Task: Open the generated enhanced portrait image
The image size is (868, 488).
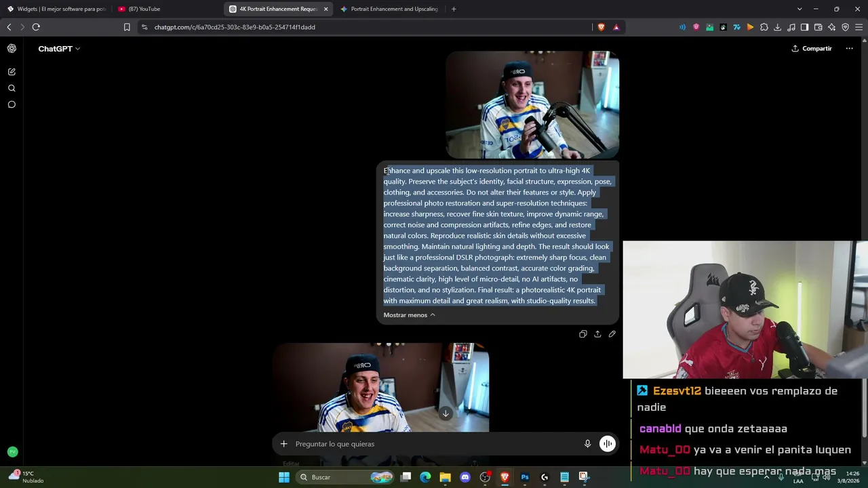Action: 380,387
